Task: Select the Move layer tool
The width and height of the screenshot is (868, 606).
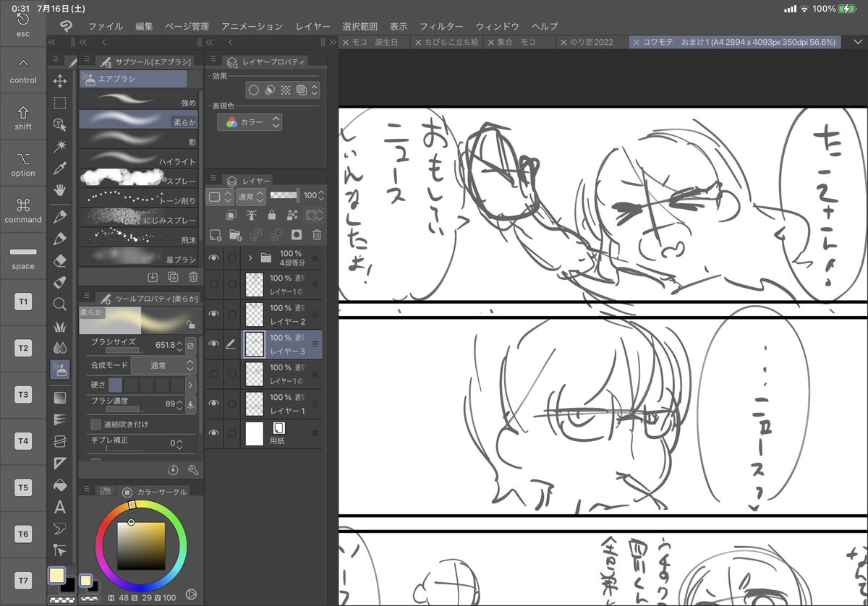Action: [x=60, y=81]
